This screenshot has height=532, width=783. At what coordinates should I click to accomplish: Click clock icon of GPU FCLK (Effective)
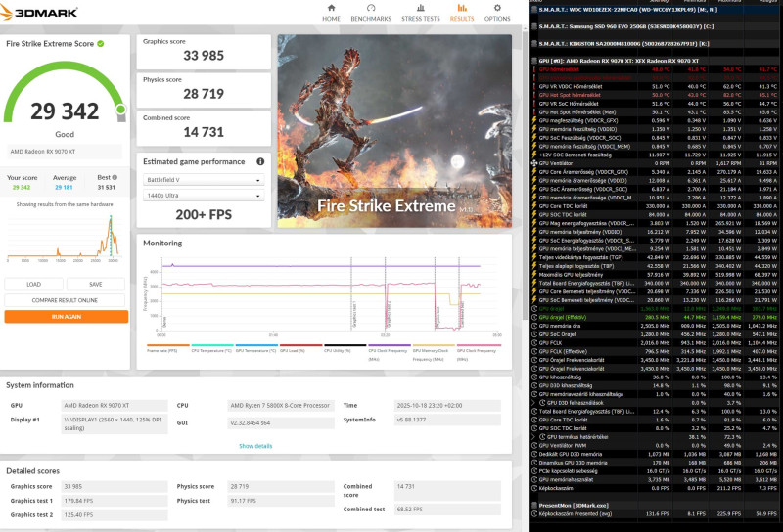(x=533, y=351)
